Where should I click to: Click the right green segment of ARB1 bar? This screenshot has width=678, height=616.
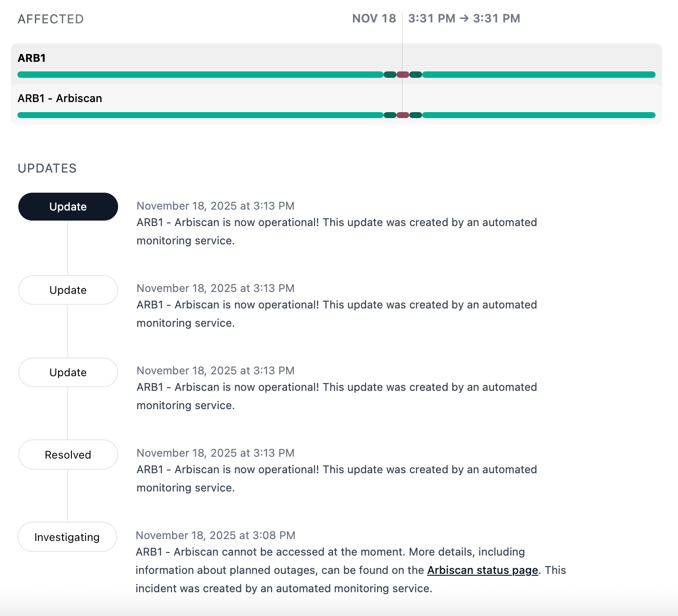pyautogui.click(x=539, y=75)
